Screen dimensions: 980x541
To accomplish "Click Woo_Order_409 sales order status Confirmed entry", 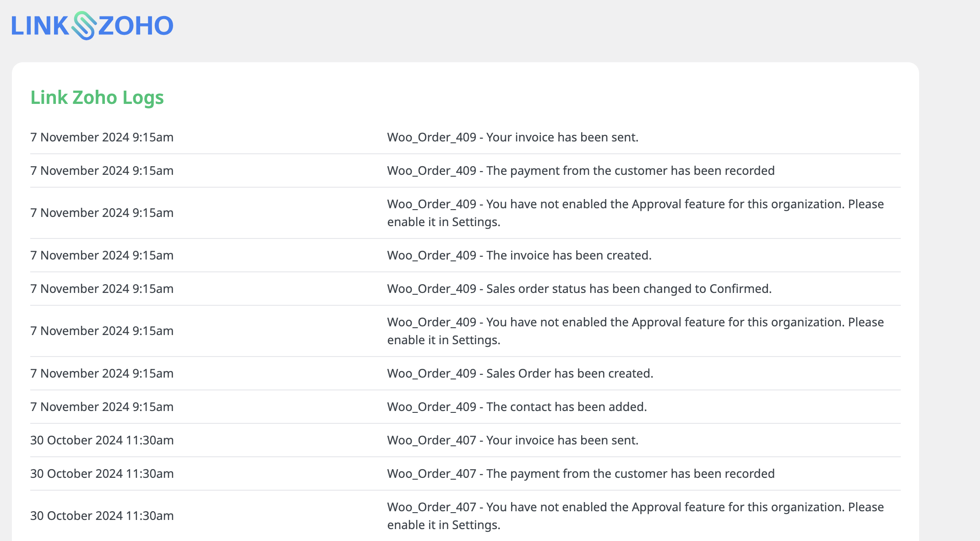I will [x=579, y=289].
